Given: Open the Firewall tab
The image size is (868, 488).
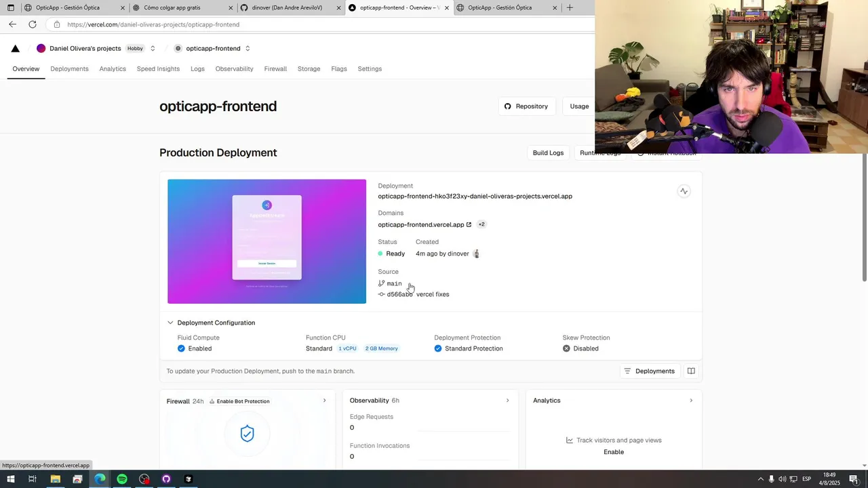Looking at the screenshot, I should (275, 68).
